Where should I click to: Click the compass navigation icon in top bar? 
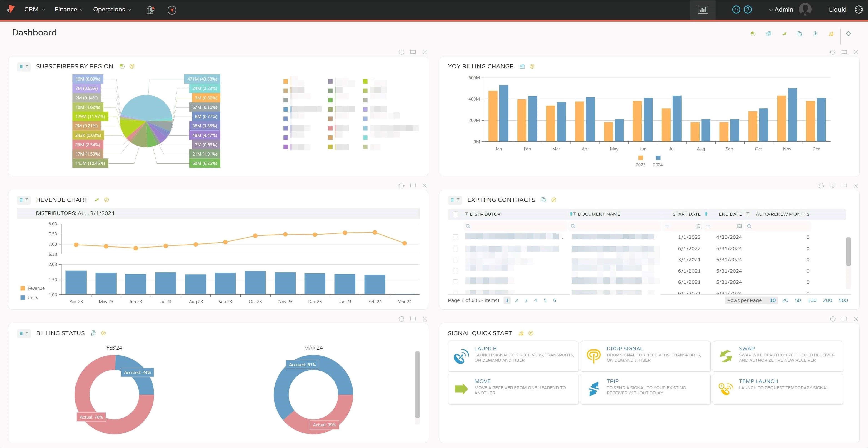coord(172,10)
